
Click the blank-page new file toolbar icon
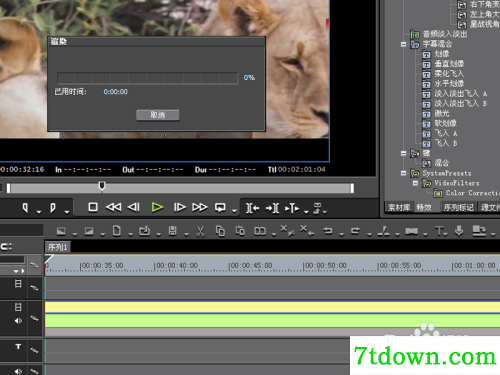tap(117, 231)
